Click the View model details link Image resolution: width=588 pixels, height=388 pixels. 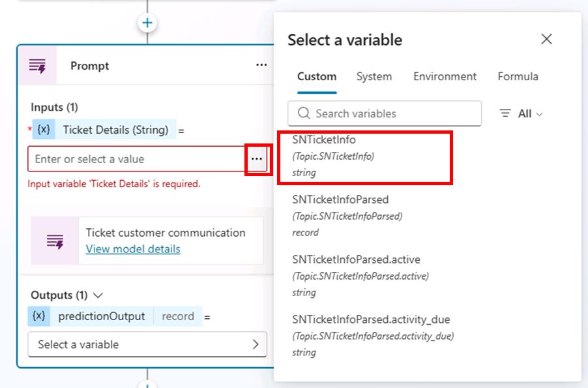tap(133, 249)
